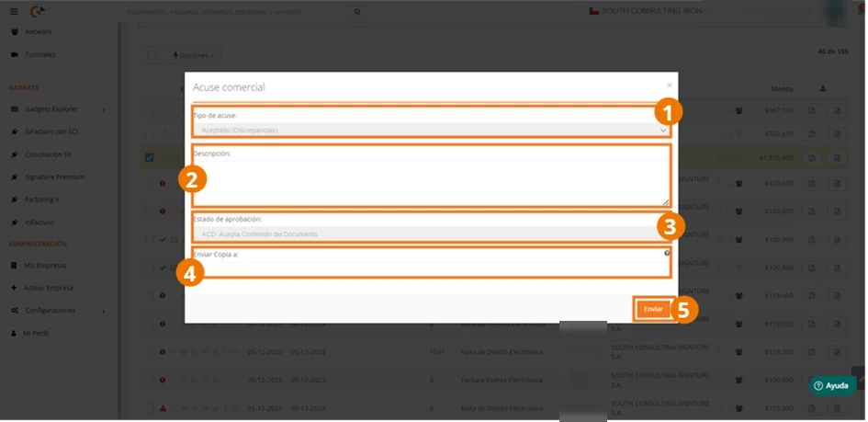Toggle the select-all checkbox beside Opciones
The height and width of the screenshot is (422, 868).
click(x=152, y=55)
